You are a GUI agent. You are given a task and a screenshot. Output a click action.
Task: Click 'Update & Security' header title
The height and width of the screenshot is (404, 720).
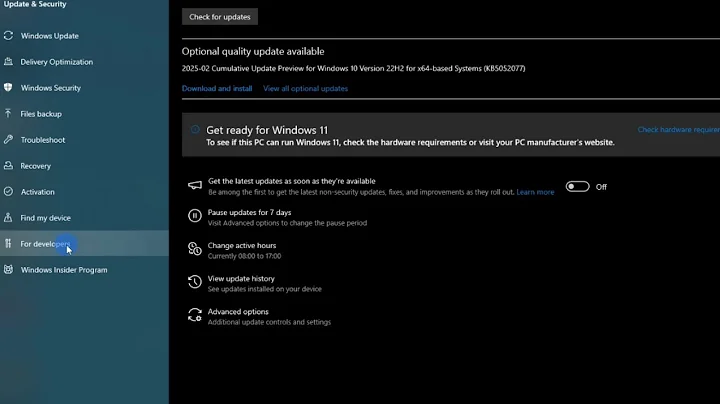click(x=35, y=4)
